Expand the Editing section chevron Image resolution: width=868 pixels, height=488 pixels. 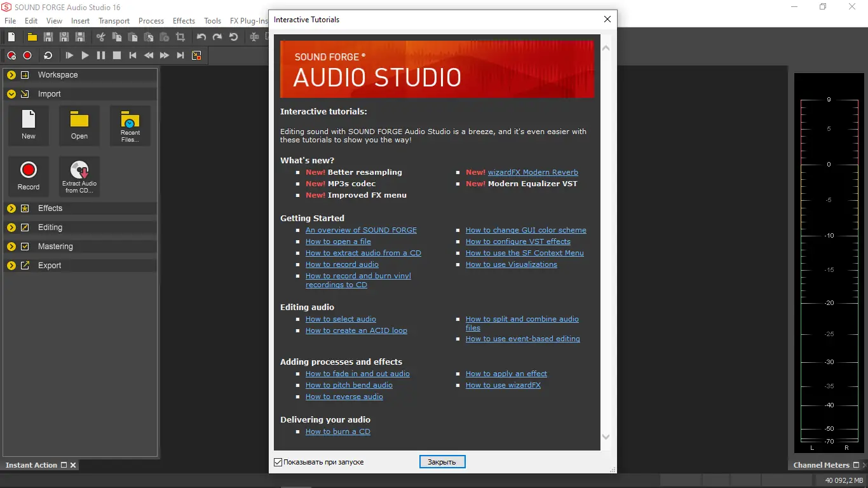click(11, 227)
